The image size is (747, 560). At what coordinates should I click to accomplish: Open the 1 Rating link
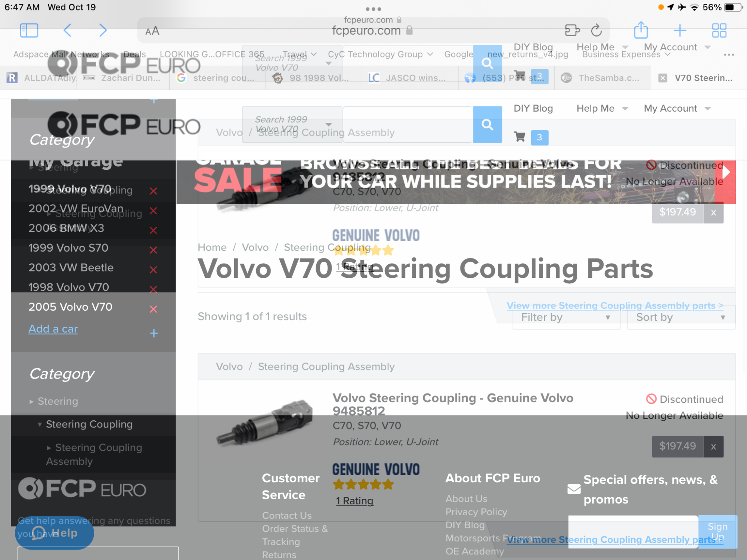[x=354, y=501]
